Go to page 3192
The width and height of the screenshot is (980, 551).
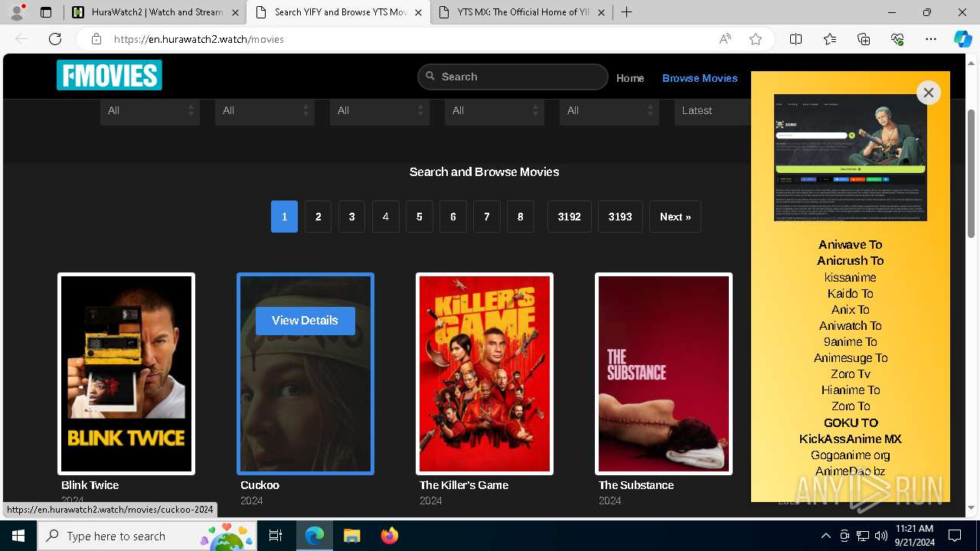point(569,217)
